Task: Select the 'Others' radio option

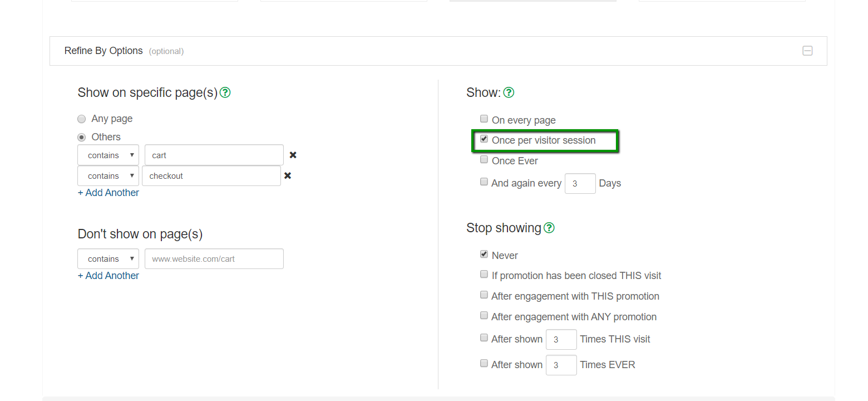Action: [82, 137]
